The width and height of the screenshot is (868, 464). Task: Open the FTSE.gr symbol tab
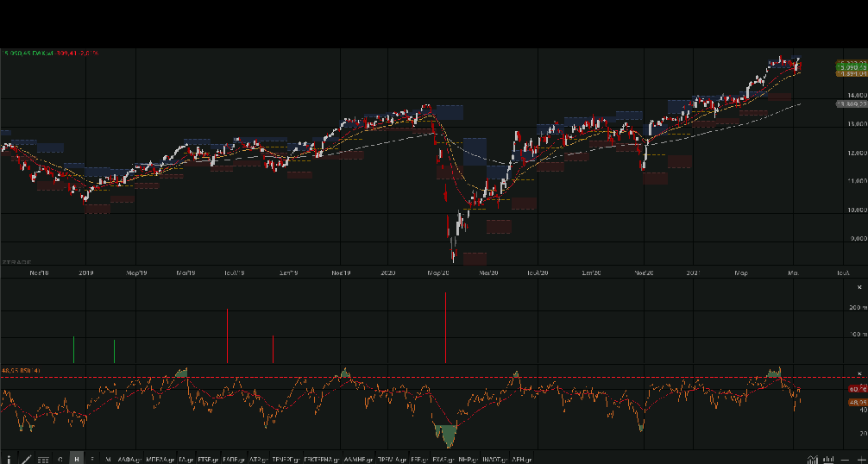208,460
